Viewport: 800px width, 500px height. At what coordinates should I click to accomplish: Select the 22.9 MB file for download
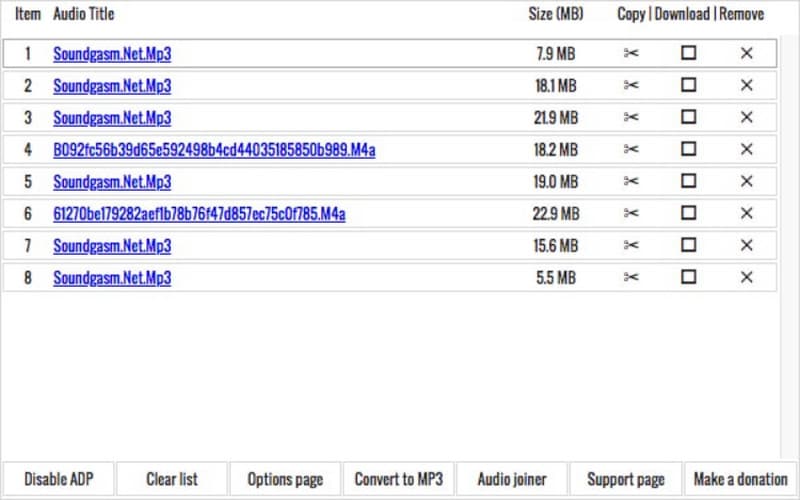click(x=689, y=213)
